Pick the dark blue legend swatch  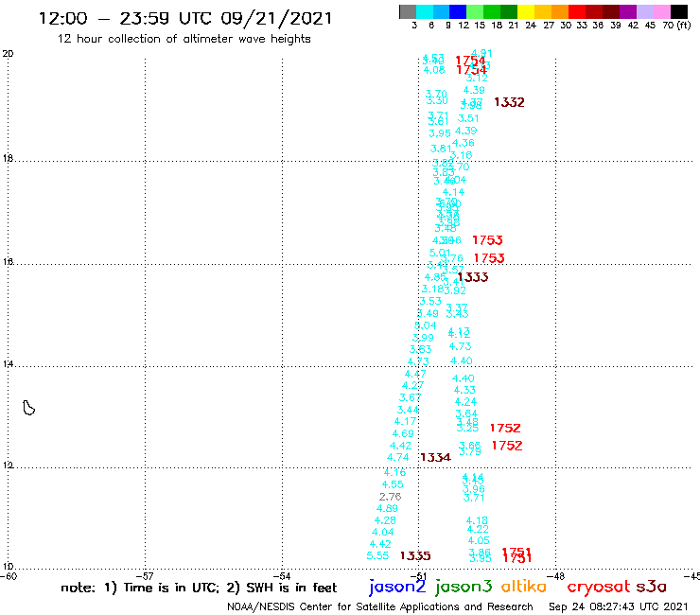pyautogui.click(x=458, y=11)
